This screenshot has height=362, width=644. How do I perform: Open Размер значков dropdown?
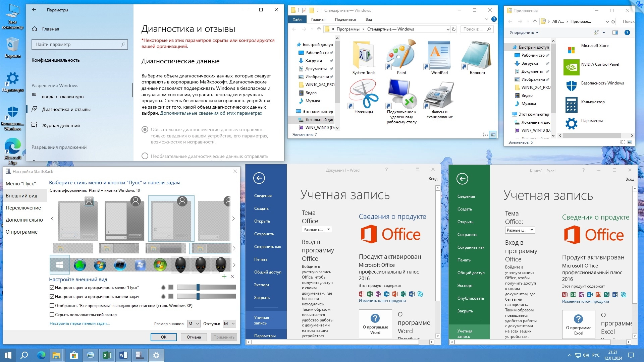tap(194, 324)
